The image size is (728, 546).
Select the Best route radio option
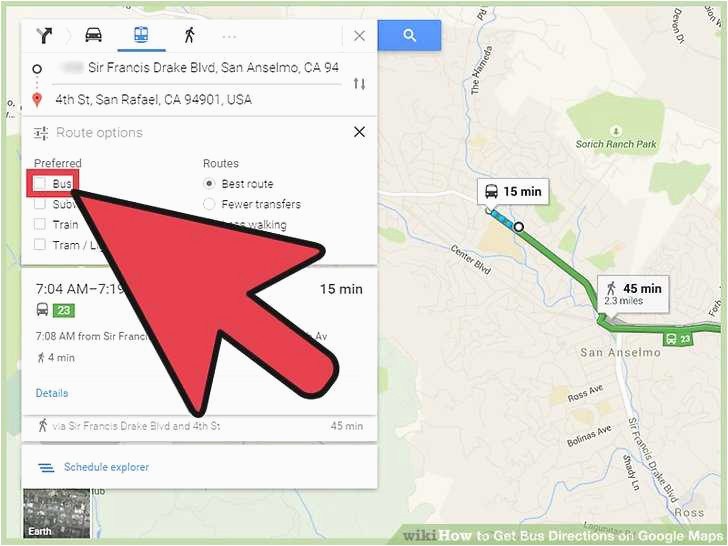point(209,184)
